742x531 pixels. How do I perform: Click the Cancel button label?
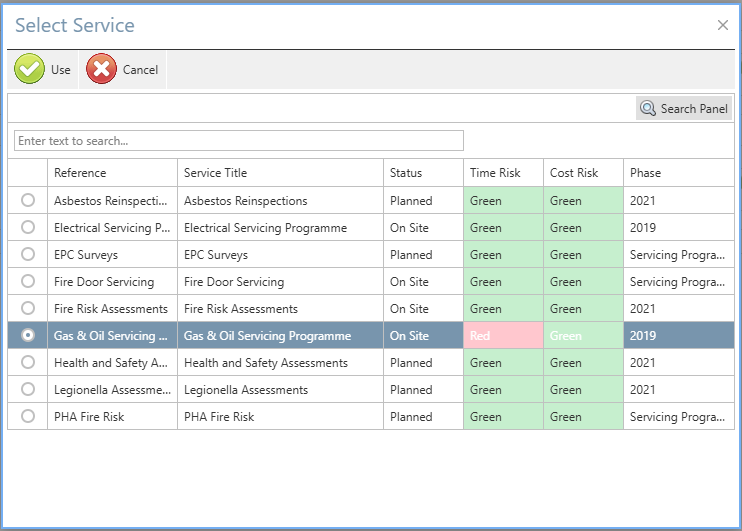click(x=140, y=70)
